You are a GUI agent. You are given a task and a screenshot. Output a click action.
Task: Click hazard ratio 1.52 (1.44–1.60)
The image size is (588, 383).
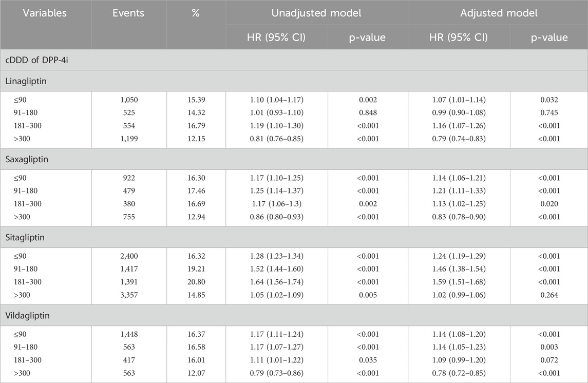coord(277,269)
